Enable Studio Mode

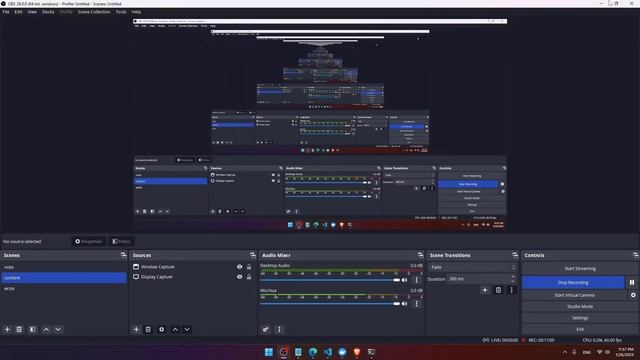click(580, 307)
